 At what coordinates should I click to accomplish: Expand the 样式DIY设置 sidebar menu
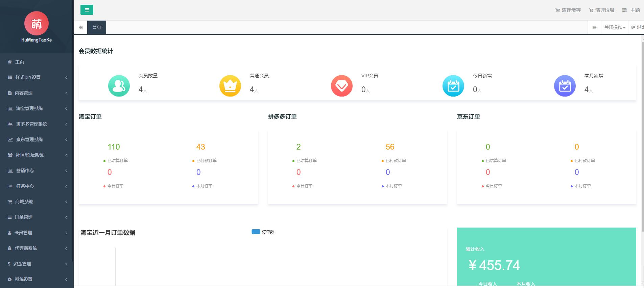click(37, 77)
